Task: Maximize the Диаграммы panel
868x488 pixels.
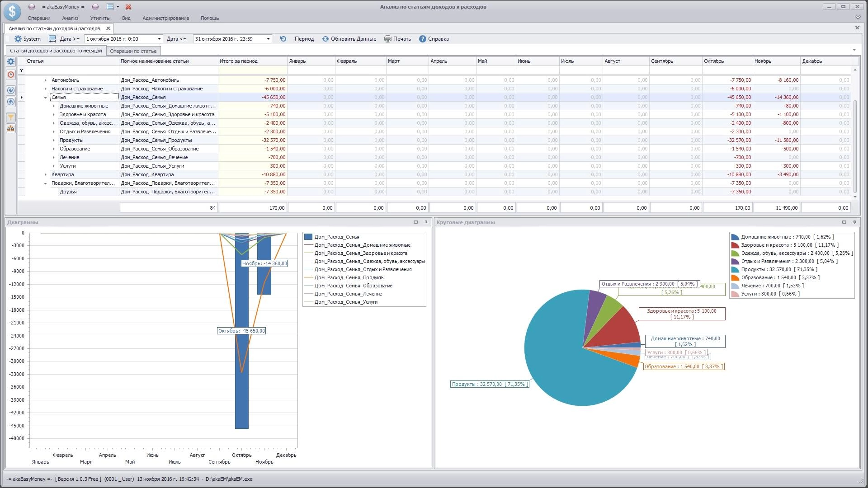Action: click(415, 222)
